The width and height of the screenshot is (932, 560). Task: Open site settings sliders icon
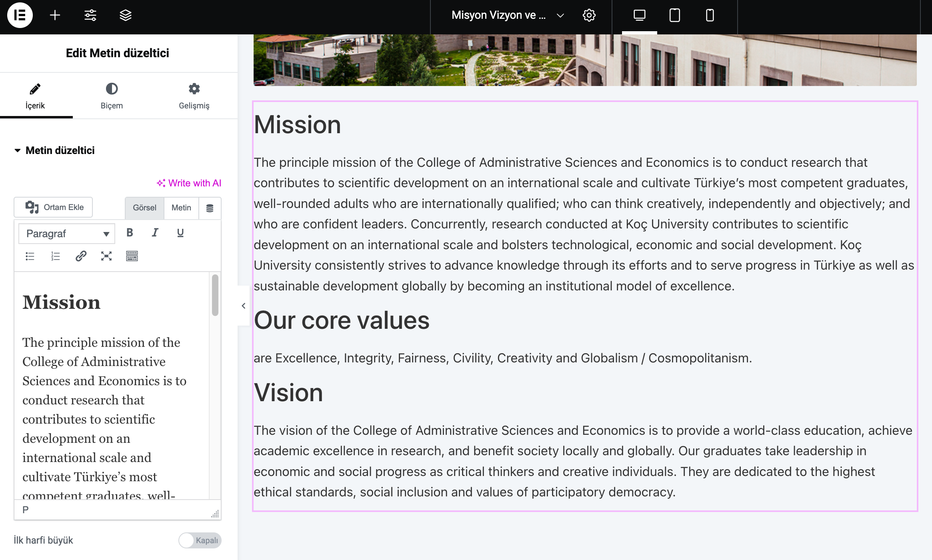[x=90, y=15]
